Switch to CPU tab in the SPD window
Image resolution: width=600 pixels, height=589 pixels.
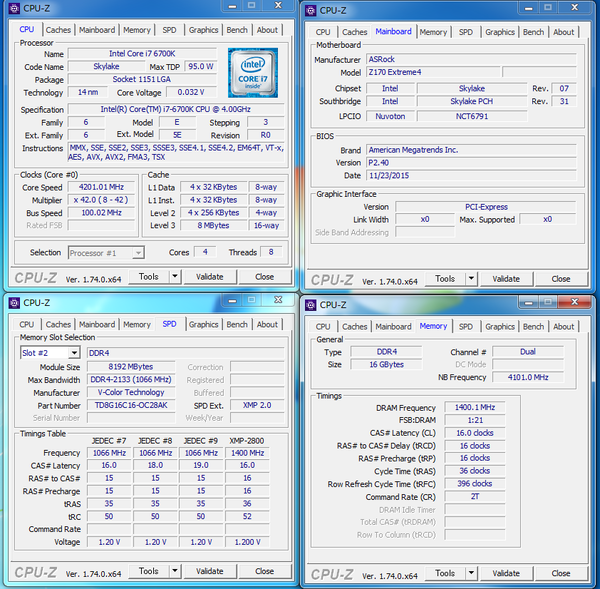[x=26, y=325]
